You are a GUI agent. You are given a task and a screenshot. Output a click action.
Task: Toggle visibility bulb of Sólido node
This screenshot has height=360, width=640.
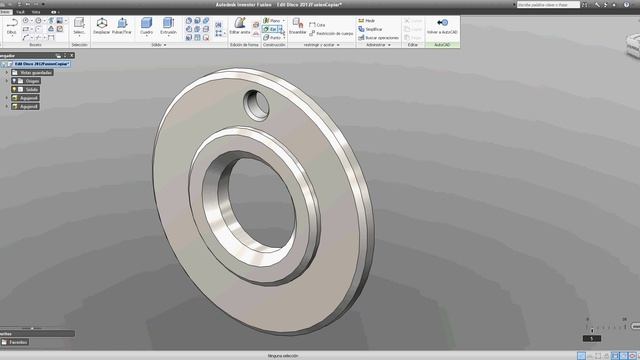tap(14, 89)
